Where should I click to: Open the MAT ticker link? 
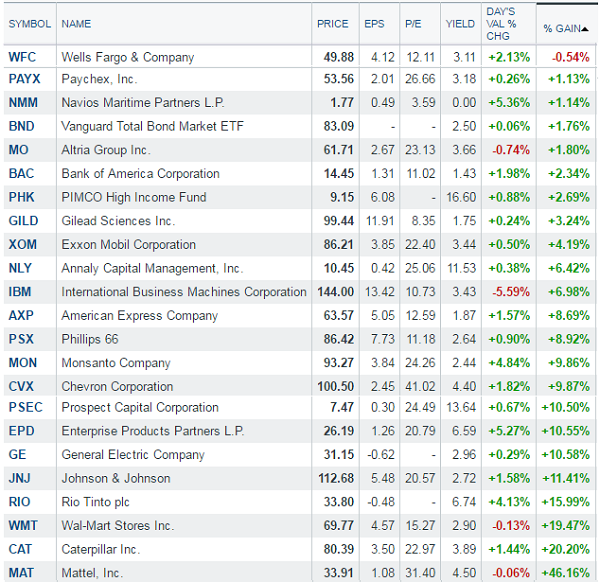[21, 573]
